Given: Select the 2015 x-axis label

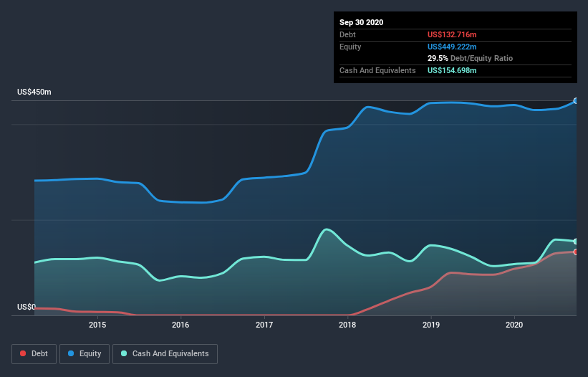Looking at the screenshot, I should click(97, 325).
